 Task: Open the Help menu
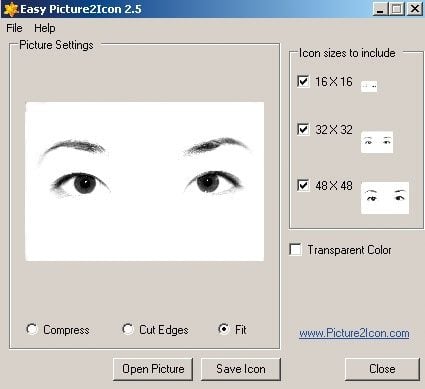coord(45,28)
